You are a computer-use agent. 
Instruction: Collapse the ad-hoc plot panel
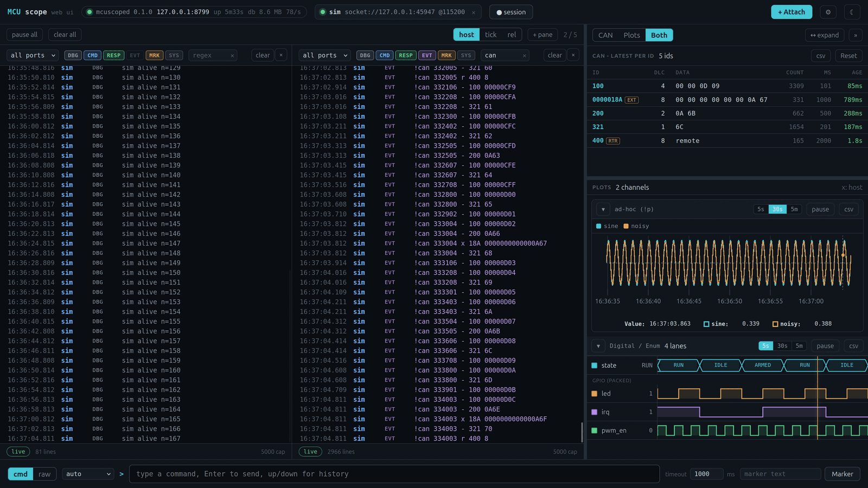pos(603,209)
